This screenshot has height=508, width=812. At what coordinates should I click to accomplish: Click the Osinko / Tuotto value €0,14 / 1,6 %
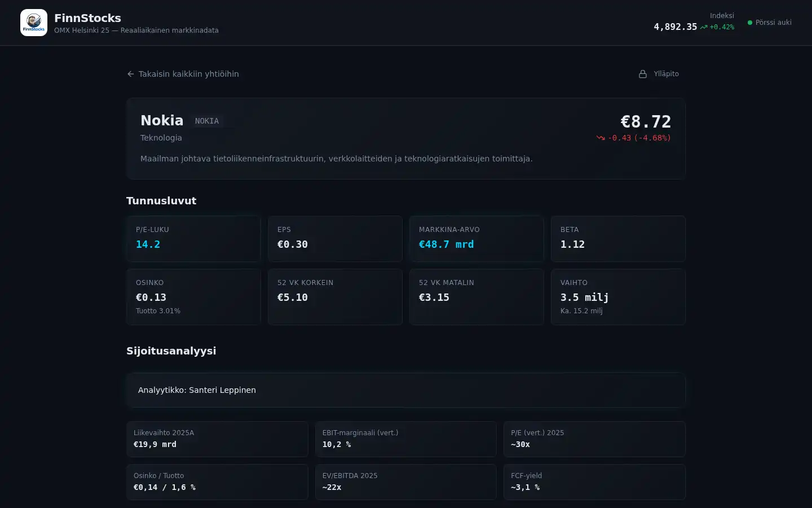point(165,487)
